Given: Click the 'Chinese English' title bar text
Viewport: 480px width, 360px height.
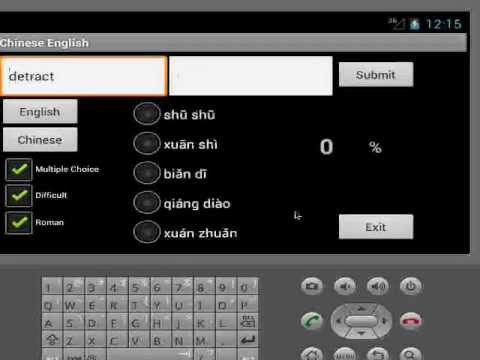Looking at the screenshot, I should tap(44, 43).
